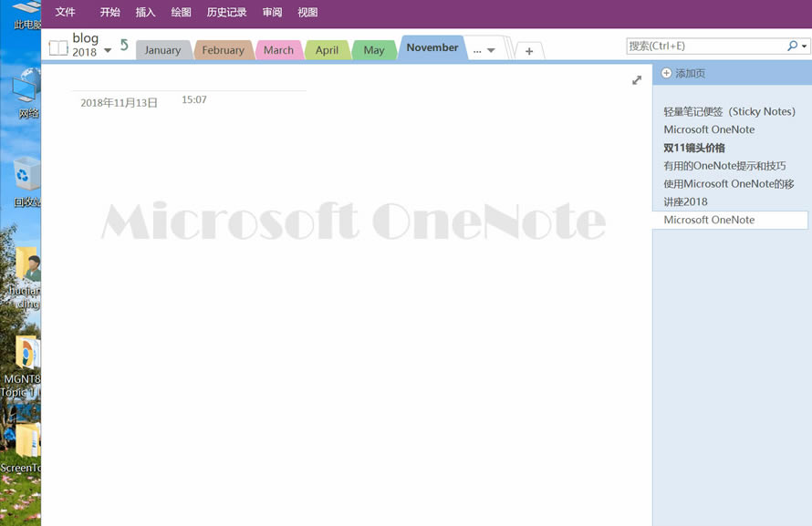
Task: Switch to the 审阅 ribbon tab
Action: coord(273,12)
